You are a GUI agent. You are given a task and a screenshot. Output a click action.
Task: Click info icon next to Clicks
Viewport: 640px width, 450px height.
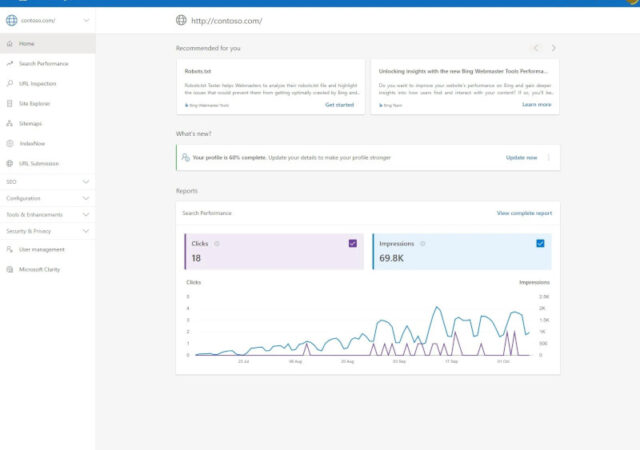click(217, 244)
